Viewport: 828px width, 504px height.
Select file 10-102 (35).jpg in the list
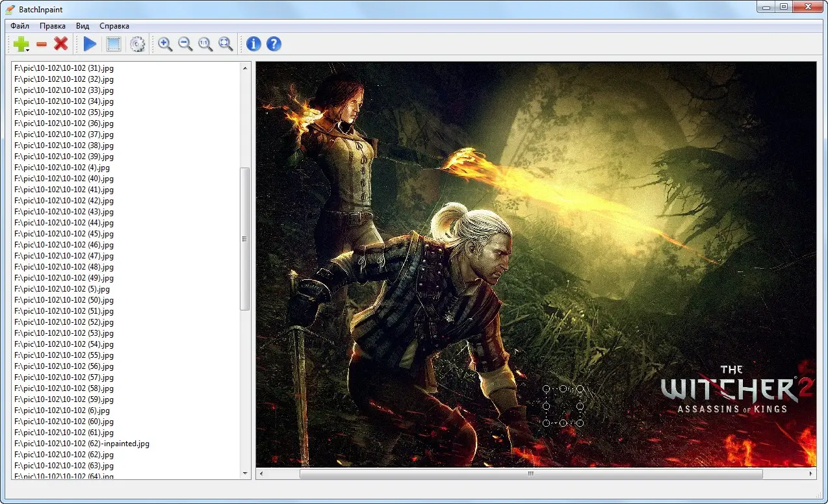(x=64, y=112)
